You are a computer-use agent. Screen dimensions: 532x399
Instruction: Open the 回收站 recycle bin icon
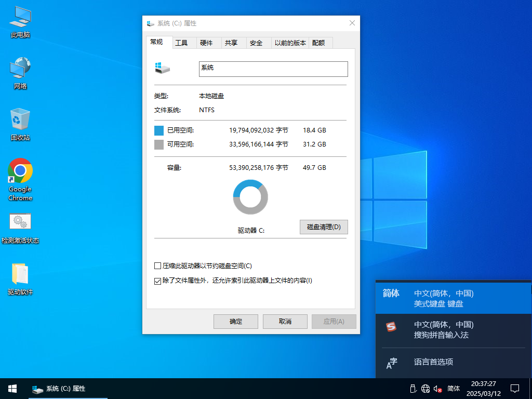(20, 119)
